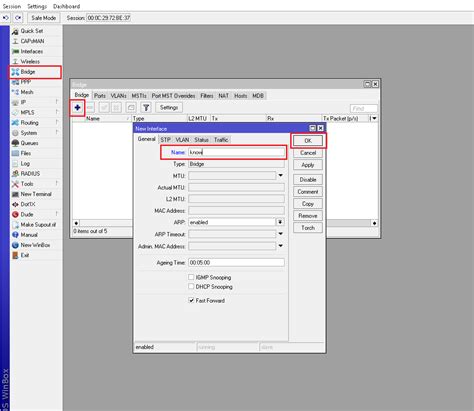This screenshot has width=474, height=411.
Task: Open the Dashboard menu
Action: click(66, 6)
